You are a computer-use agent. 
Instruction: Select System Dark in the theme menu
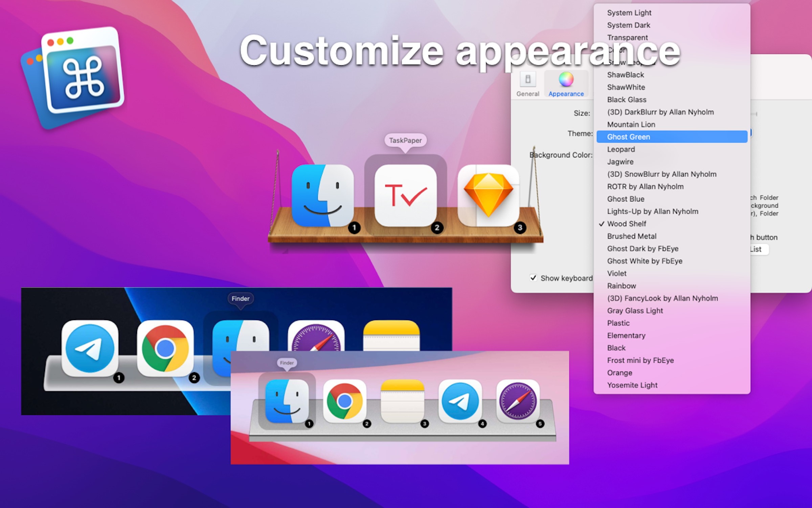point(629,25)
